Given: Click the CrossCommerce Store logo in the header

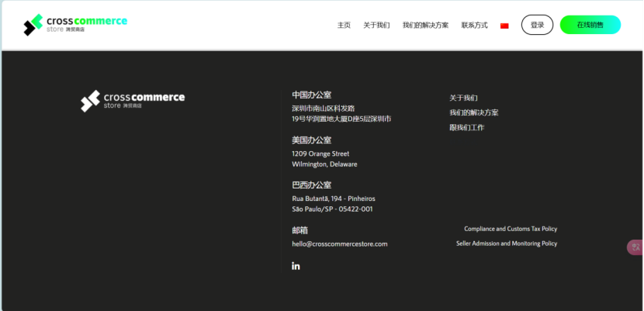Looking at the screenshot, I should (75, 25).
